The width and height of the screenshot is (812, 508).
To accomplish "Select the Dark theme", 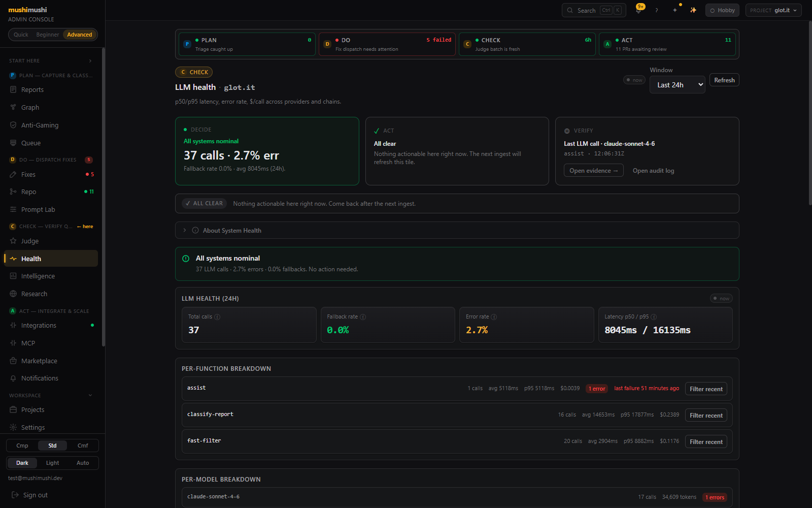I will [22, 463].
